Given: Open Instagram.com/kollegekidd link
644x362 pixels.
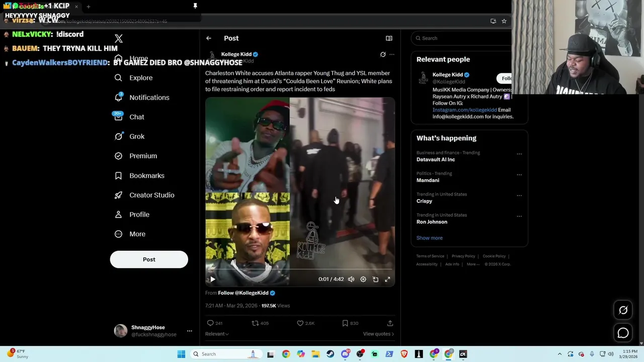Looking at the screenshot, I should coord(464,110).
